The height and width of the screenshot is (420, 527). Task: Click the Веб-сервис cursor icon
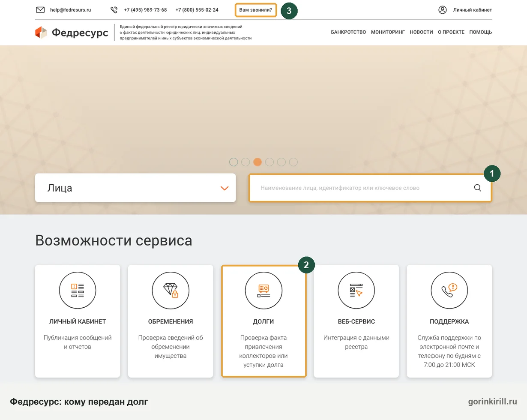pyautogui.click(x=356, y=290)
